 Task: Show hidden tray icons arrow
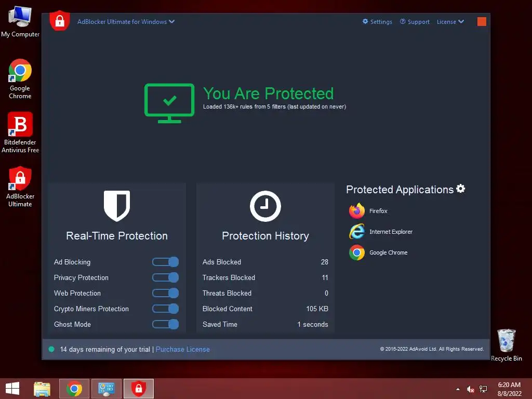pyautogui.click(x=458, y=389)
